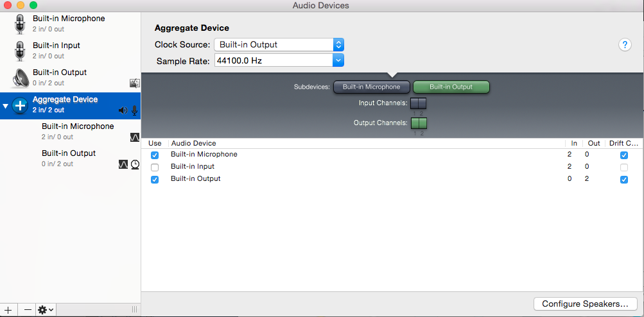Click the speaker icon on Aggregate Device row

[x=123, y=110]
